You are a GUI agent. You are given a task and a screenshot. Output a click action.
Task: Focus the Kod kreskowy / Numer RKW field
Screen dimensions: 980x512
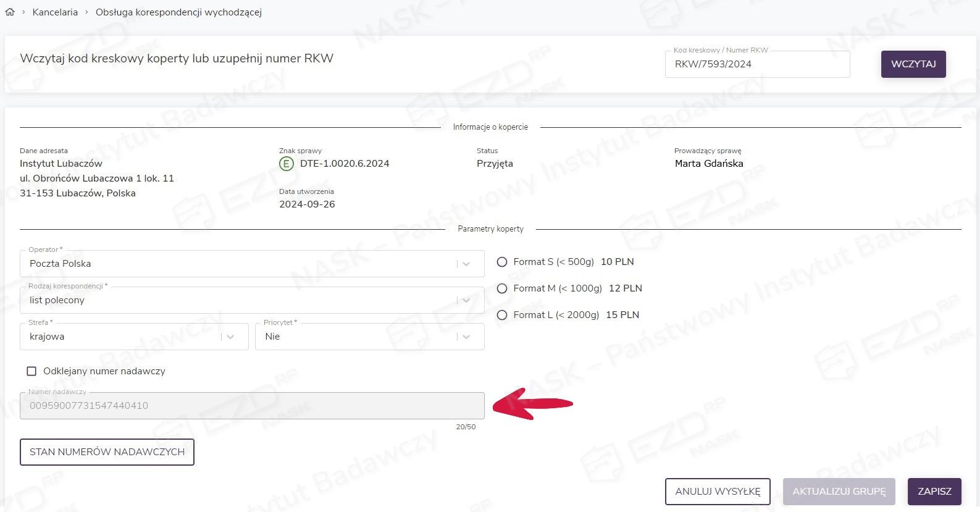pos(756,64)
